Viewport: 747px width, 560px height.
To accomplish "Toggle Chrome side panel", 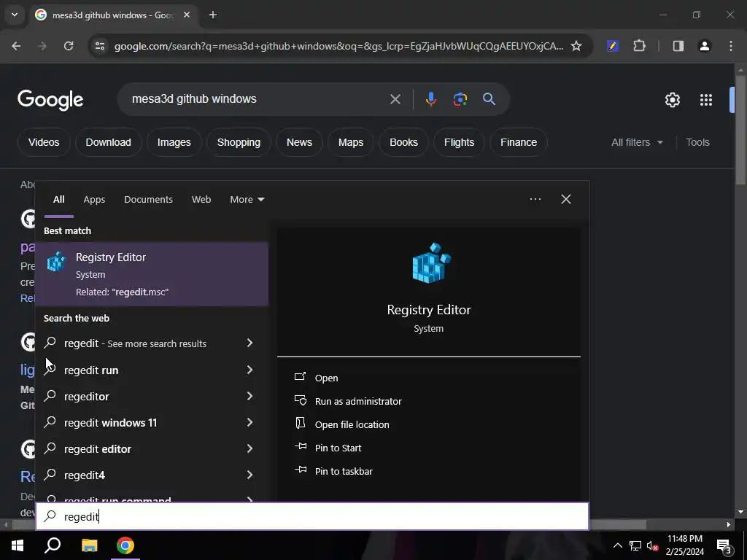I will [x=678, y=46].
